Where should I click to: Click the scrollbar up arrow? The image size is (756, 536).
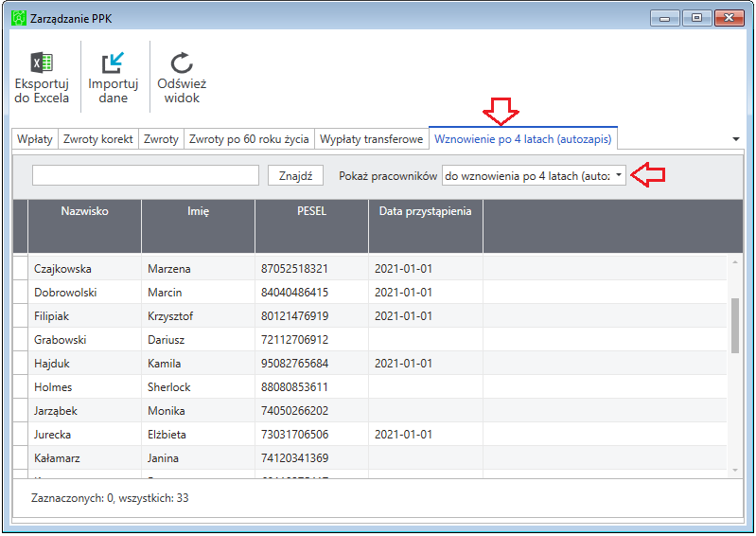point(735,262)
